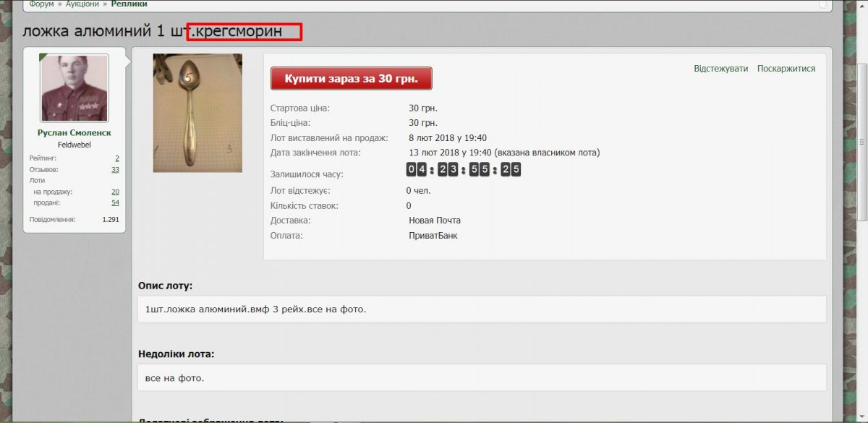Screen dimensions: 868x423
Task: Open Руслан Смоленск's profile name link
Action: tap(74, 133)
